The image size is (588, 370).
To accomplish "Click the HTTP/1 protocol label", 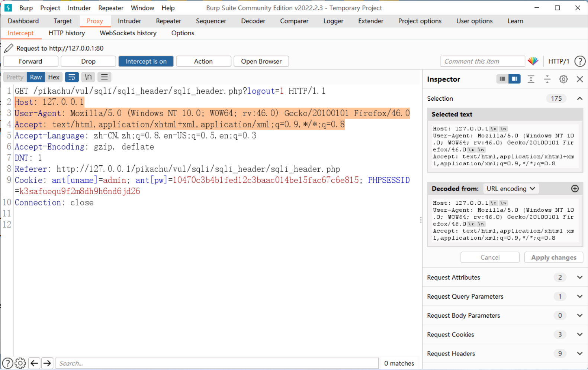I will coord(559,61).
